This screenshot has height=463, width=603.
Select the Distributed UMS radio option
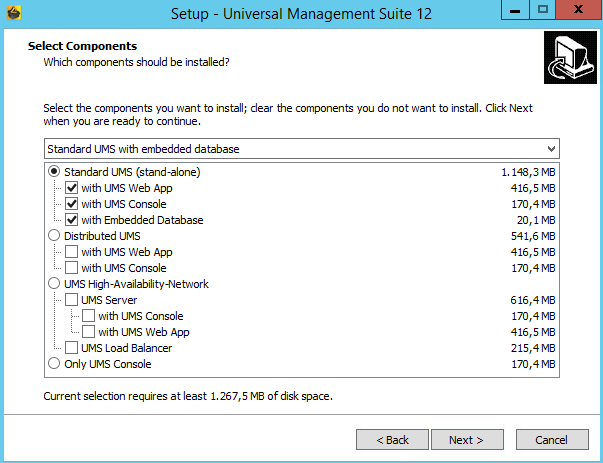click(54, 236)
